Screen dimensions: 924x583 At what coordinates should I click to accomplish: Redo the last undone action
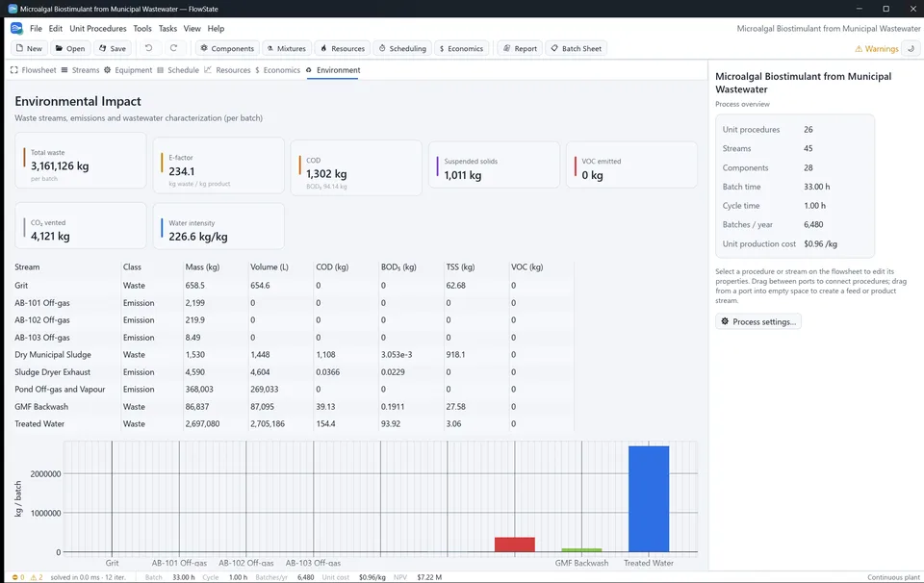(173, 48)
